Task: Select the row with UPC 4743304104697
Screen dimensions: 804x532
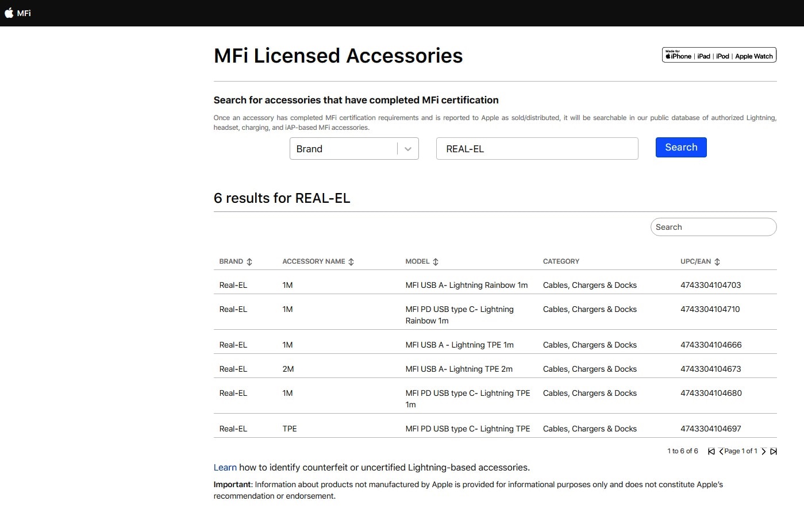Action: pos(467,428)
